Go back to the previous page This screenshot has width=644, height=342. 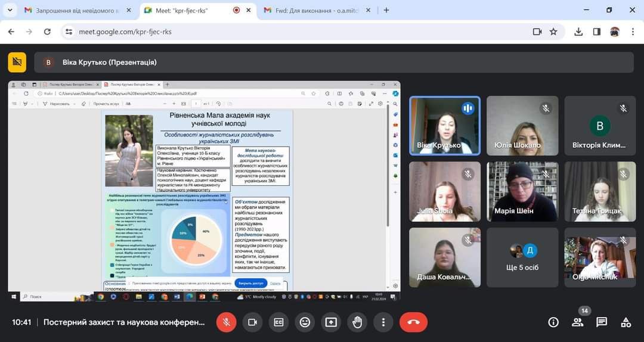pyautogui.click(x=11, y=32)
